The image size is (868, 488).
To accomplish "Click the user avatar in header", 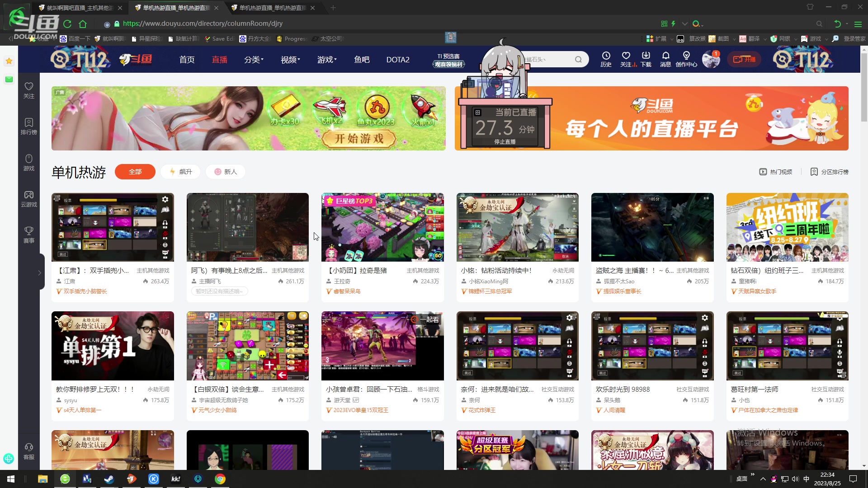I will pos(711,60).
